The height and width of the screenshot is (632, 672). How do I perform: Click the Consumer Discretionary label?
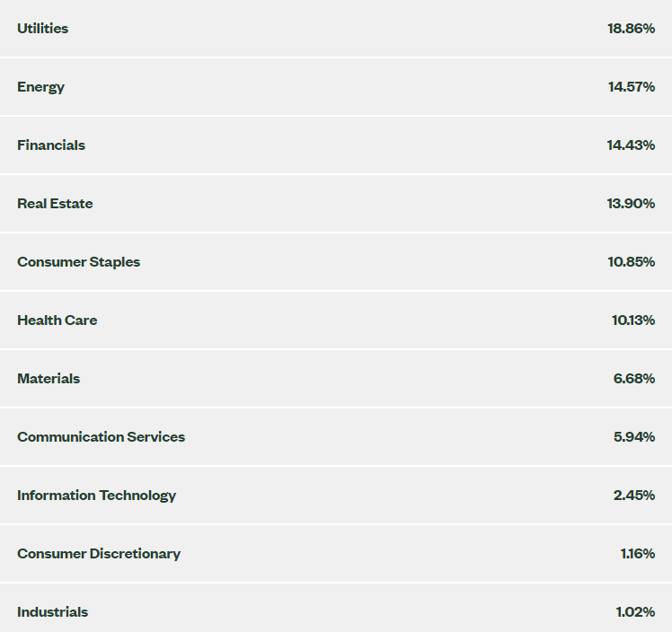(x=99, y=554)
